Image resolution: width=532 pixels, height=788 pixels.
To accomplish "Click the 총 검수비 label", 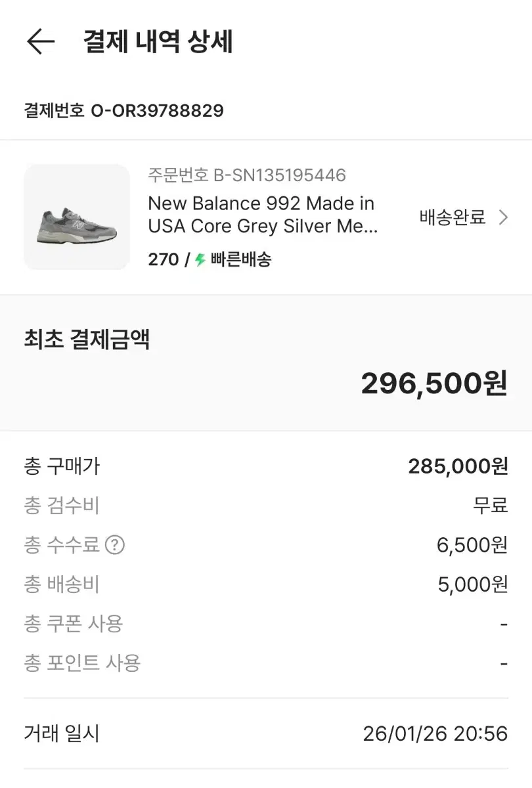I will 62,506.
